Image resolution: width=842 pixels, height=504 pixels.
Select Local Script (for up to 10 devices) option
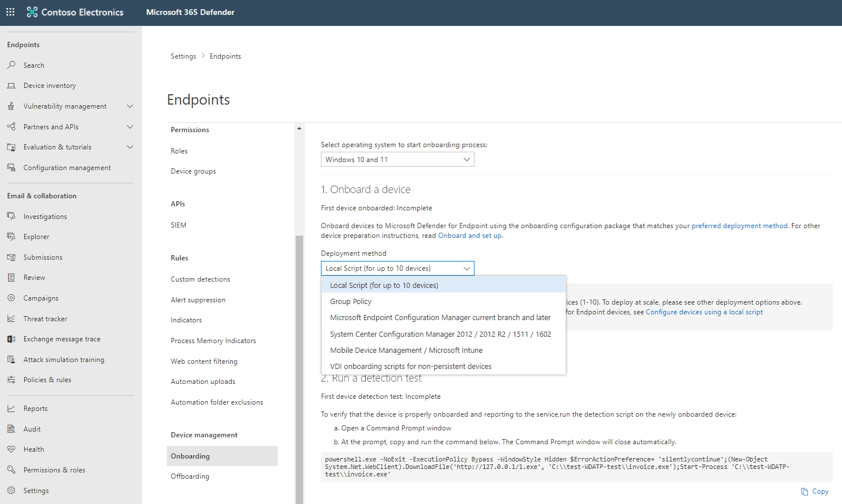pyautogui.click(x=443, y=285)
